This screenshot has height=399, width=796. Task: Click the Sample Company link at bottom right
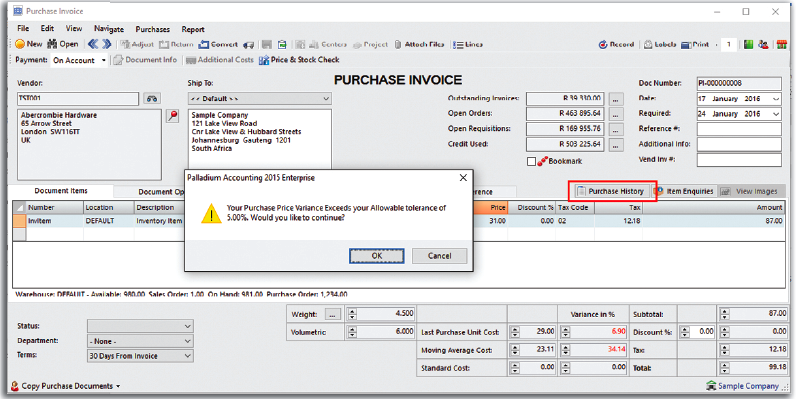742,386
